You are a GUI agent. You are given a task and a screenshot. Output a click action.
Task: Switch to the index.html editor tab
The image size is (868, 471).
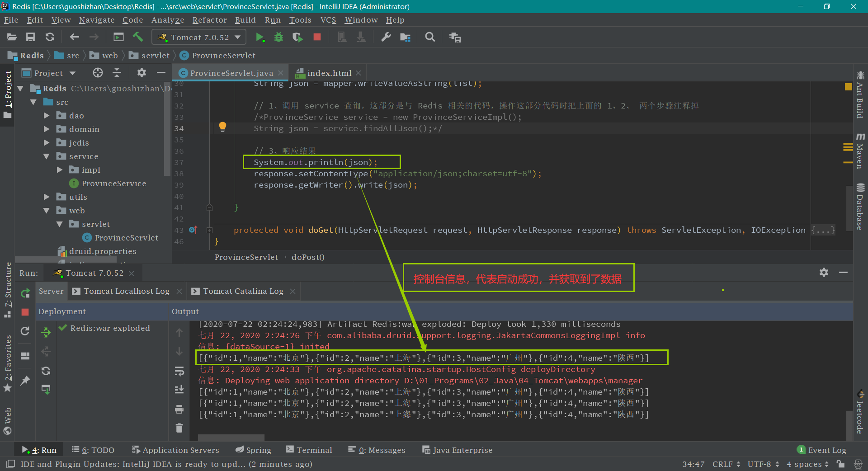pos(329,73)
